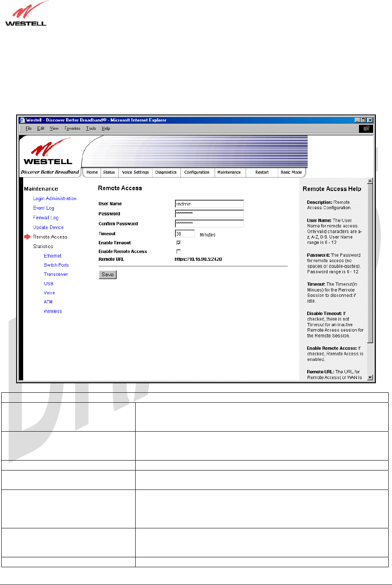Viewport: 392px width, 585px height.
Task: Switch to the Basic Mode tab
Action: tap(291, 172)
